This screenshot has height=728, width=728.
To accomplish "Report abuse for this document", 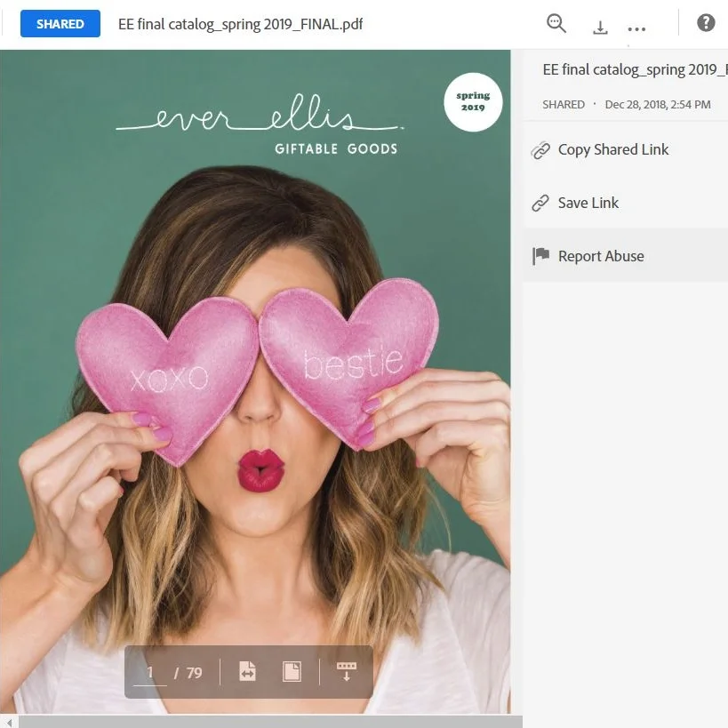I will coord(600,255).
